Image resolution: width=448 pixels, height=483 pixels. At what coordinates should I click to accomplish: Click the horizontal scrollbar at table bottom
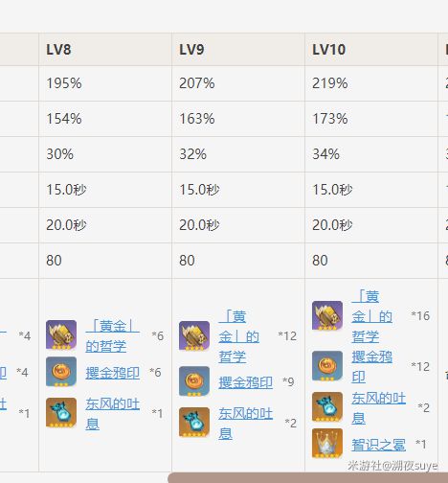(x=308, y=478)
